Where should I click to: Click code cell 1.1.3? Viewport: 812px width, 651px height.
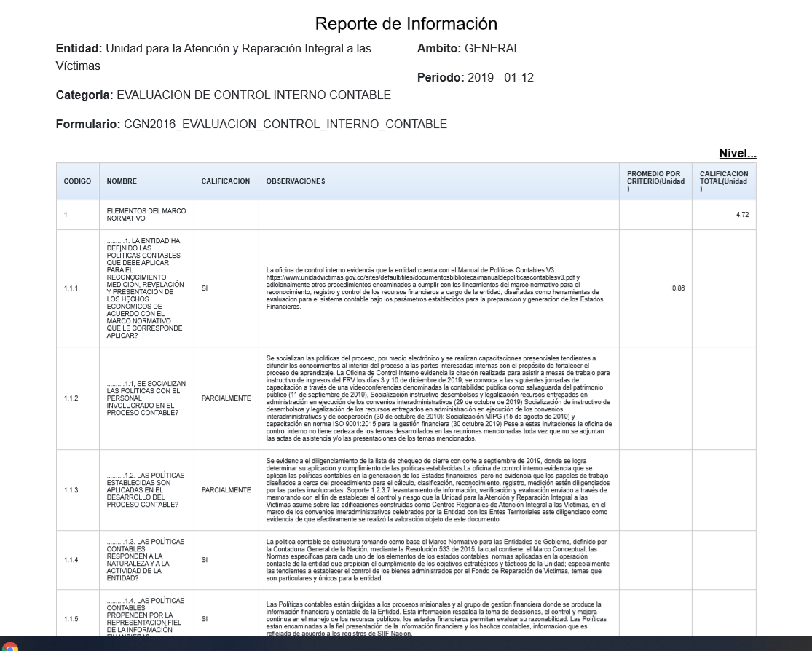pyautogui.click(x=78, y=490)
